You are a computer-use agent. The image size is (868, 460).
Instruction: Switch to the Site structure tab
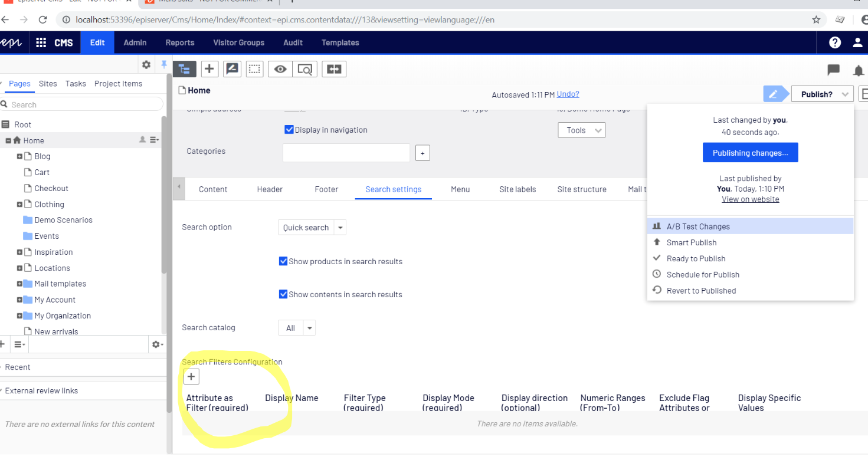click(x=582, y=189)
